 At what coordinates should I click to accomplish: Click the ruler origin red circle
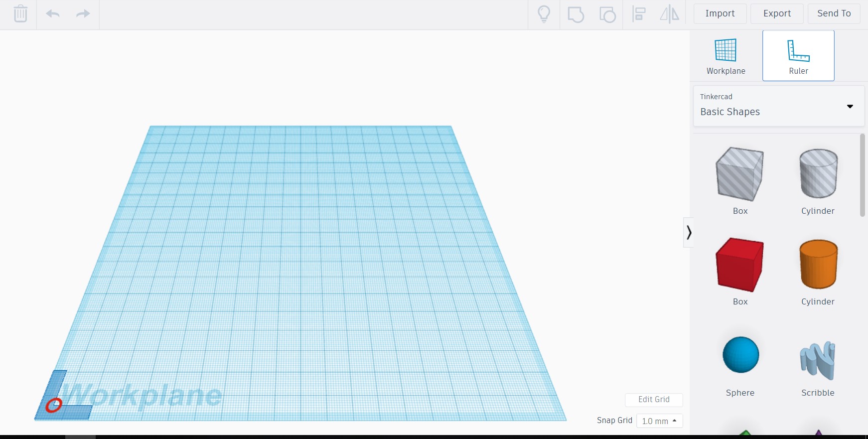tap(53, 405)
